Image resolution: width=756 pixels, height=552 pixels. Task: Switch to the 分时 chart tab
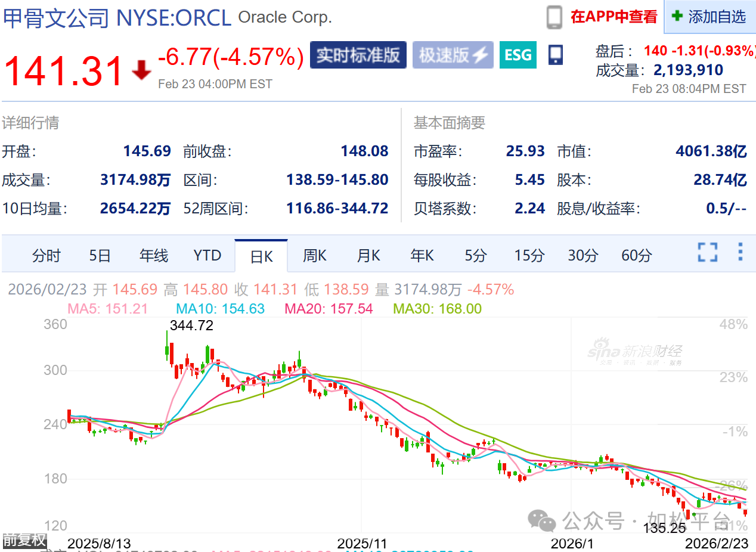pos(47,256)
